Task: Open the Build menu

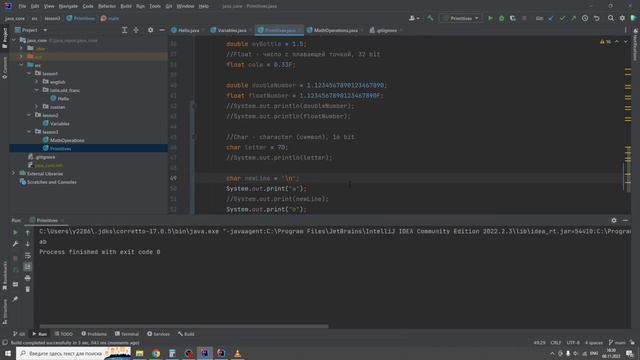Action: point(126,6)
